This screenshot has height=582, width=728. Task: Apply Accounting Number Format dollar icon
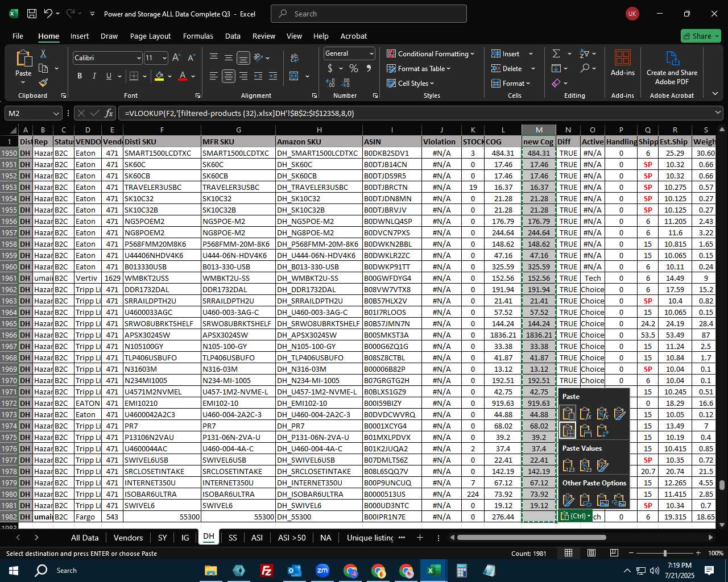330,68
